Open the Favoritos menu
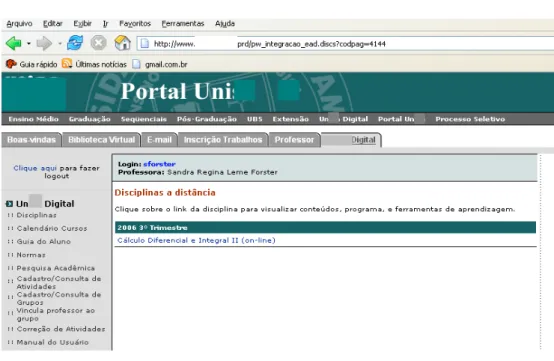554x361 pixels. (x=135, y=24)
